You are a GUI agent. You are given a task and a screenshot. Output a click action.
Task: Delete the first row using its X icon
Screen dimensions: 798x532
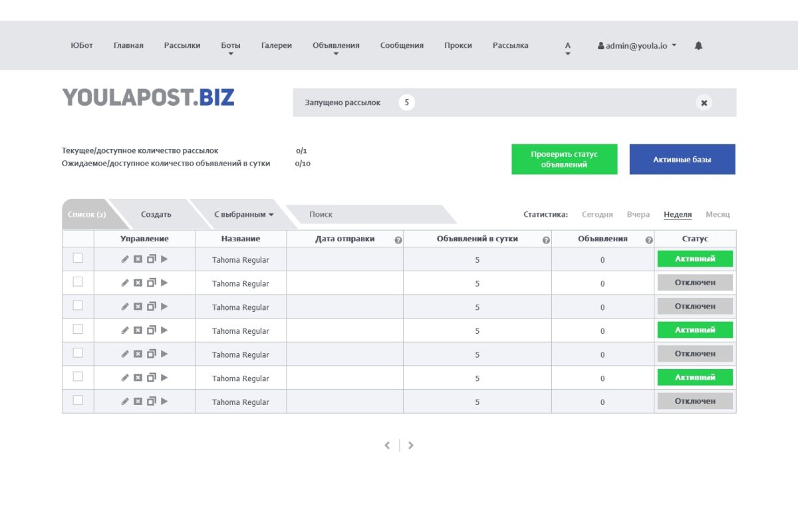coord(138,259)
